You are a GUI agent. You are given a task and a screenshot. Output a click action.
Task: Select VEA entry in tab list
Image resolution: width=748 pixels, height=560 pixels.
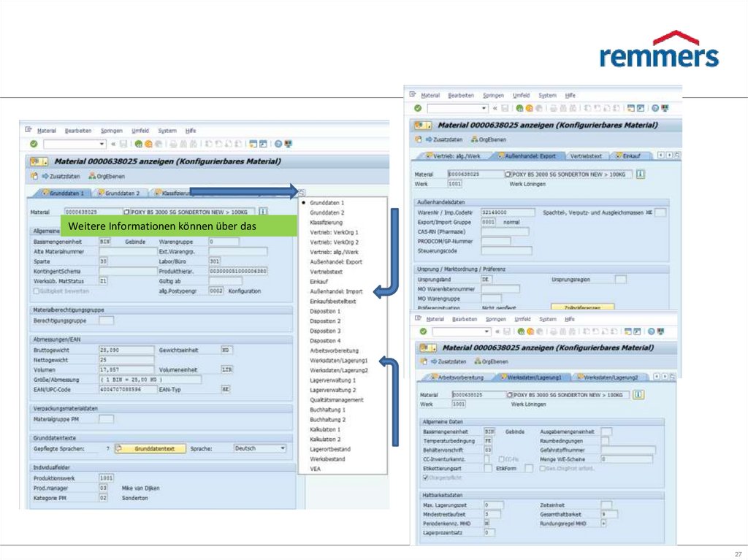tap(315, 469)
